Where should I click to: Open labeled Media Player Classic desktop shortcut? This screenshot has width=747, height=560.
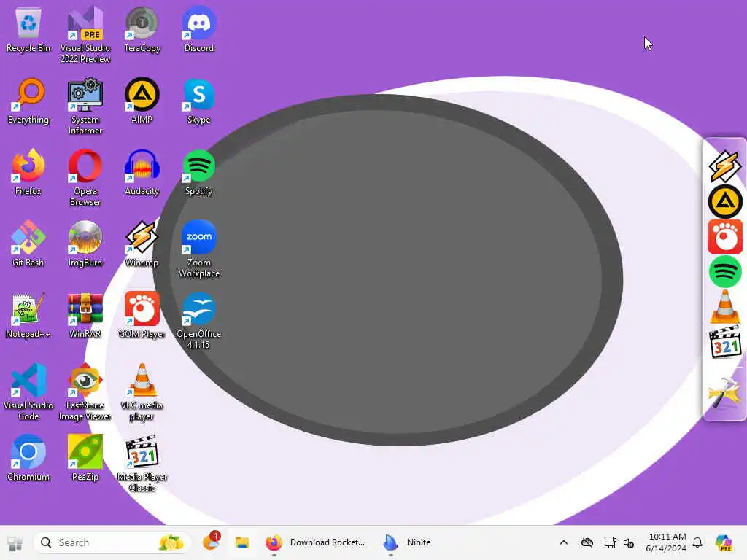pyautogui.click(x=142, y=463)
